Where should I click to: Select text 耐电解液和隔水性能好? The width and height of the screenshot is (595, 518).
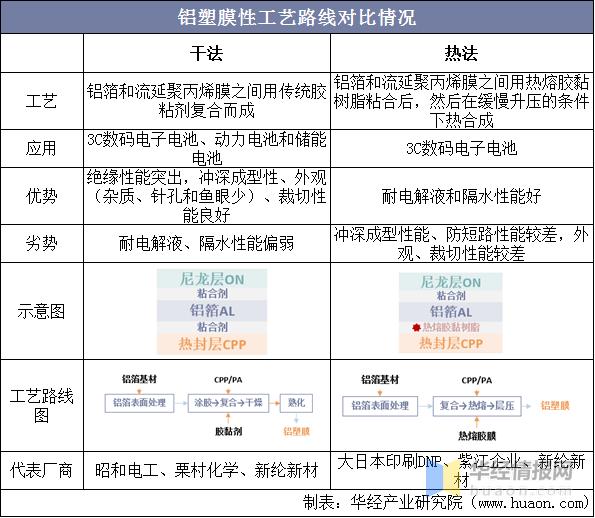point(461,196)
